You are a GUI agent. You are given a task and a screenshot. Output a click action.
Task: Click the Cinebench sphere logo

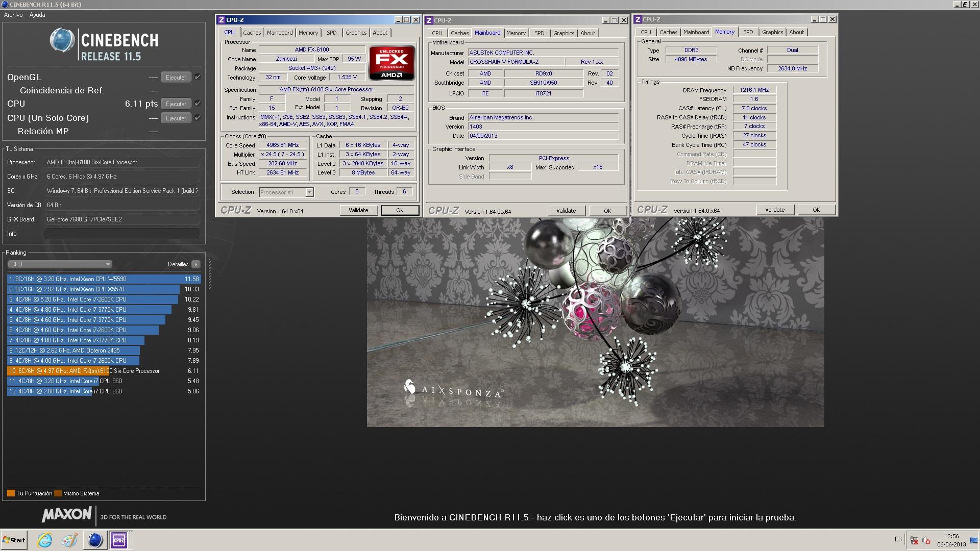click(62, 40)
